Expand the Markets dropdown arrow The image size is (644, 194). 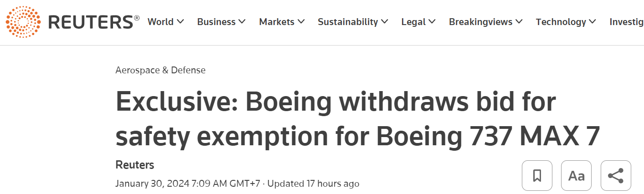coord(301,22)
